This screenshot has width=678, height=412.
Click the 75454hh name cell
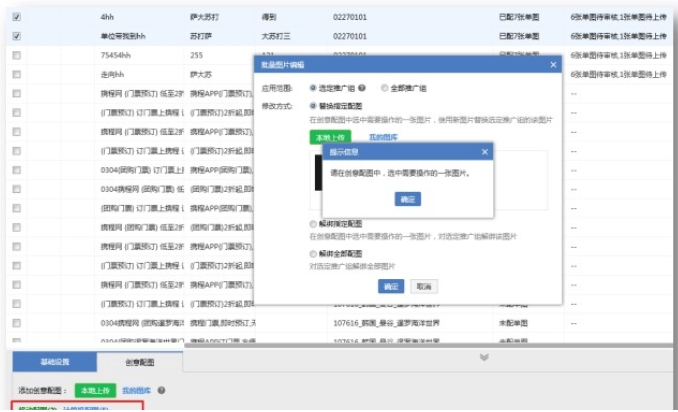(115, 55)
